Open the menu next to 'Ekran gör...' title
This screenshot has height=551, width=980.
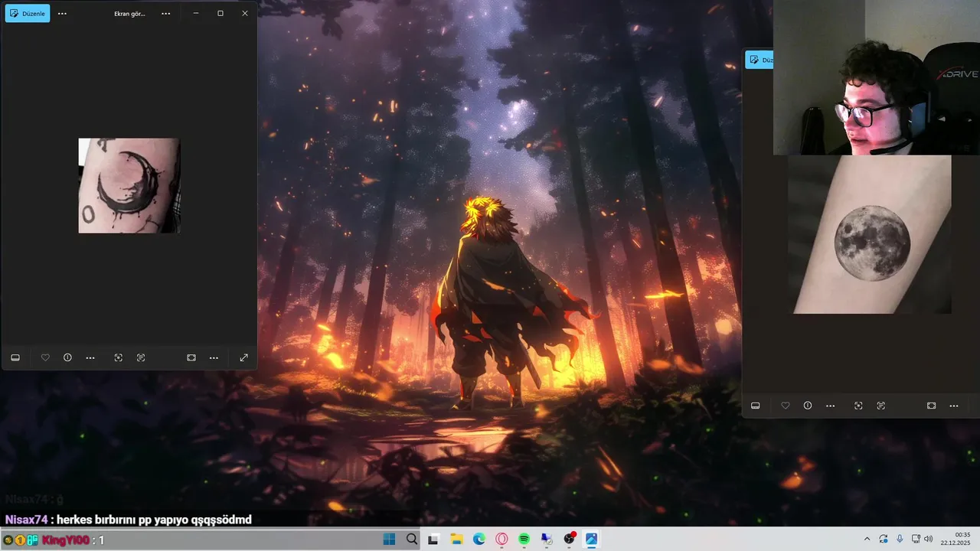pyautogui.click(x=165, y=13)
